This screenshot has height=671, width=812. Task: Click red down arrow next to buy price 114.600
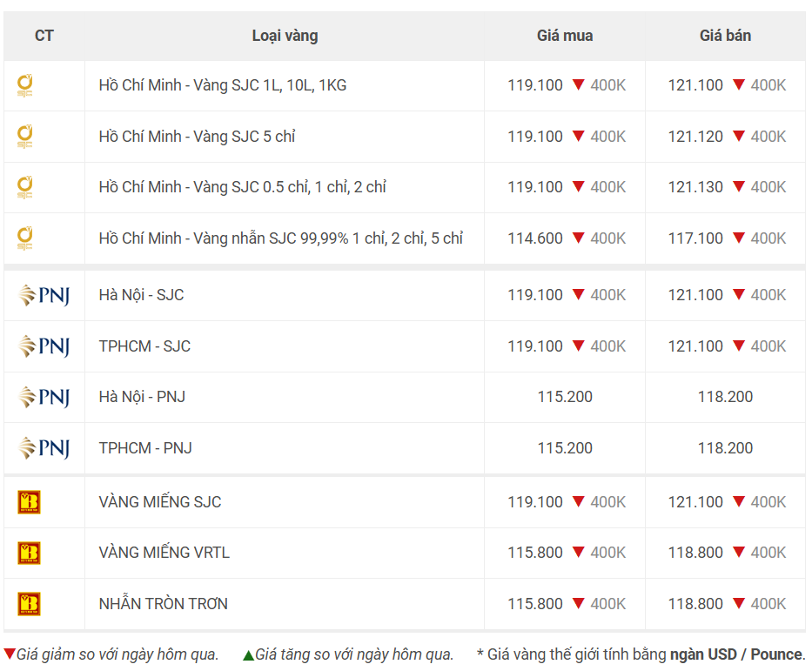[579, 238]
